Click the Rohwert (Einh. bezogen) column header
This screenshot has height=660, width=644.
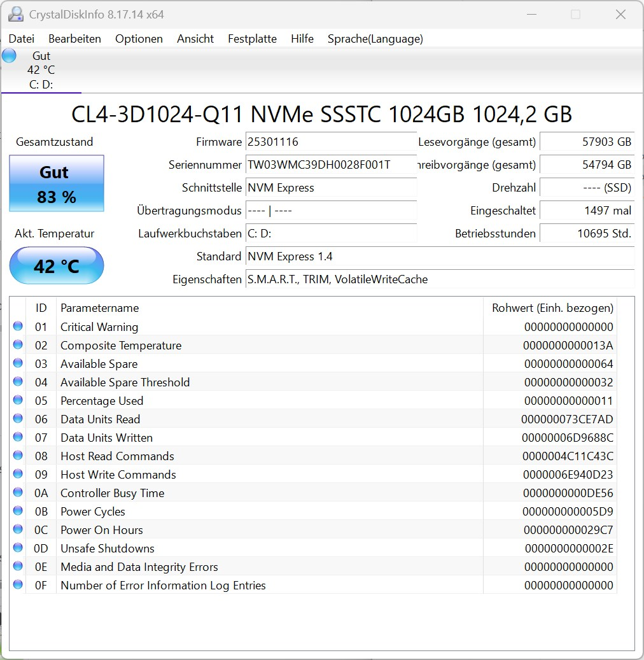pos(550,307)
